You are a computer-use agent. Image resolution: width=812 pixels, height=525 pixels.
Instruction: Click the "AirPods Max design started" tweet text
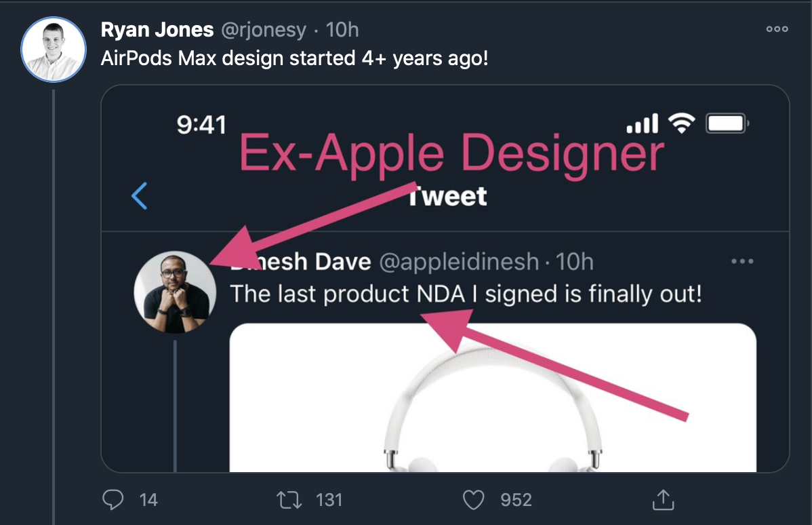coord(294,58)
